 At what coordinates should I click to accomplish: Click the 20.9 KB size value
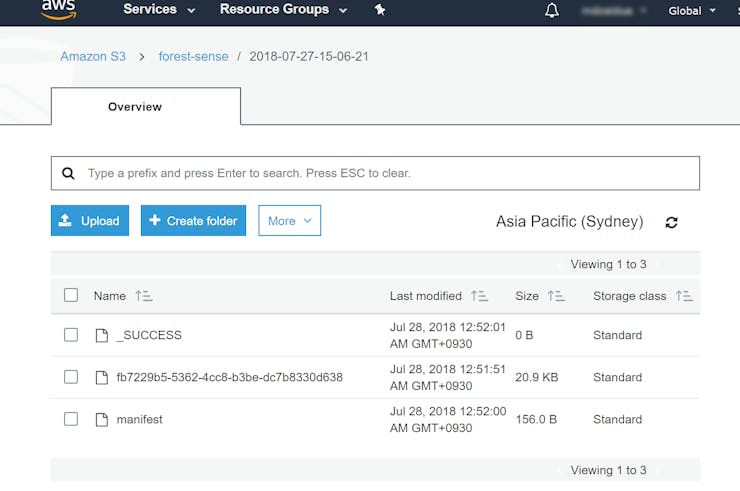[x=537, y=377]
